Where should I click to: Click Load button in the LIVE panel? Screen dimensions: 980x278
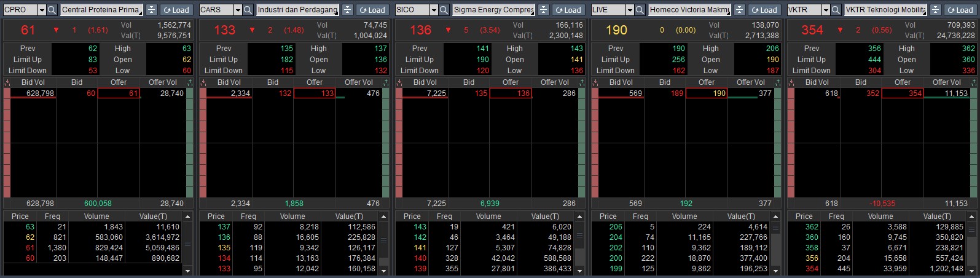tap(764, 10)
